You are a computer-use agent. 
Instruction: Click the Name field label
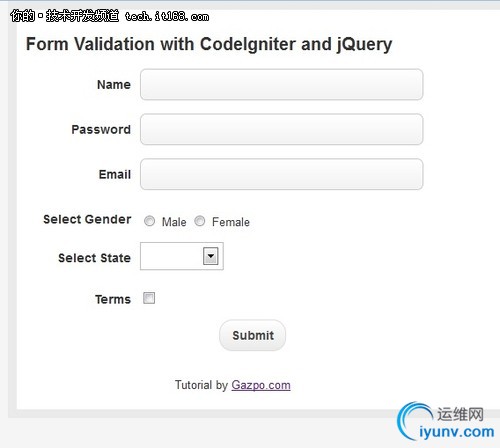point(114,85)
